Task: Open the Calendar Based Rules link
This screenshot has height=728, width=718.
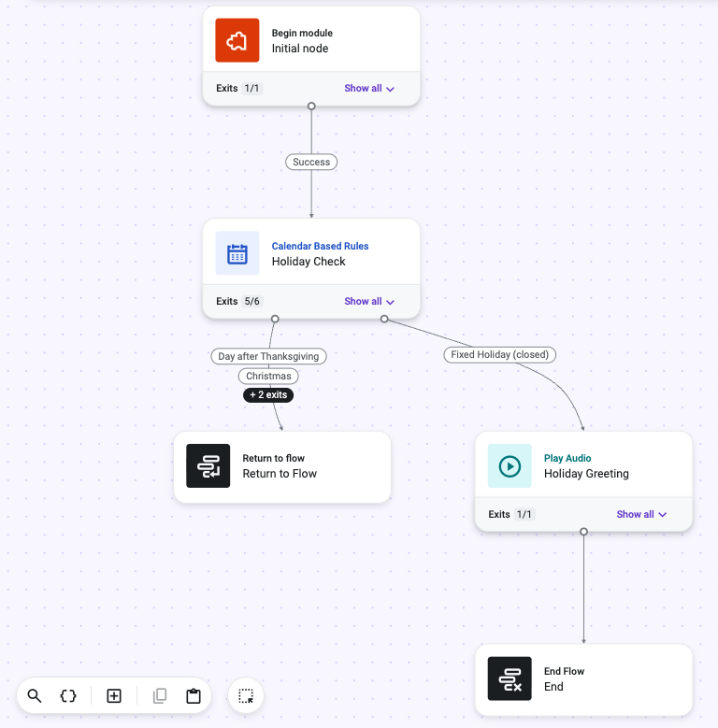Action: 320,246
